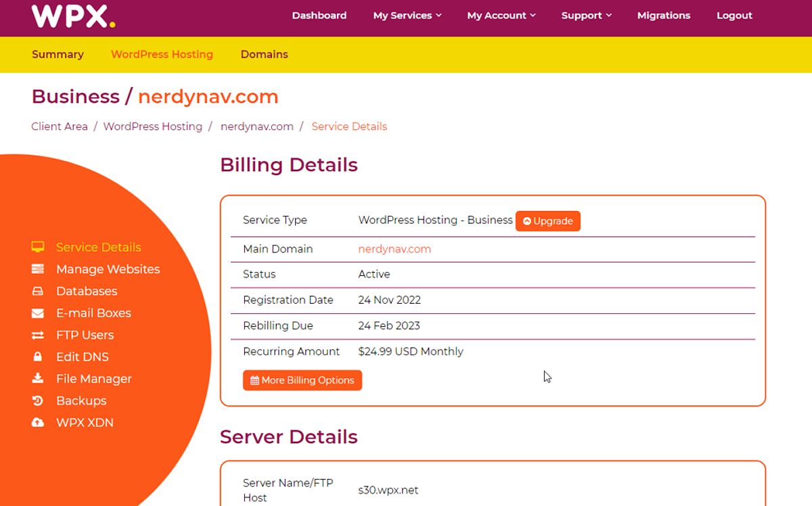Image resolution: width=812 pixels, height=506 pixels.
Task: Click the Service Details monitor icon
Action: 38,248
